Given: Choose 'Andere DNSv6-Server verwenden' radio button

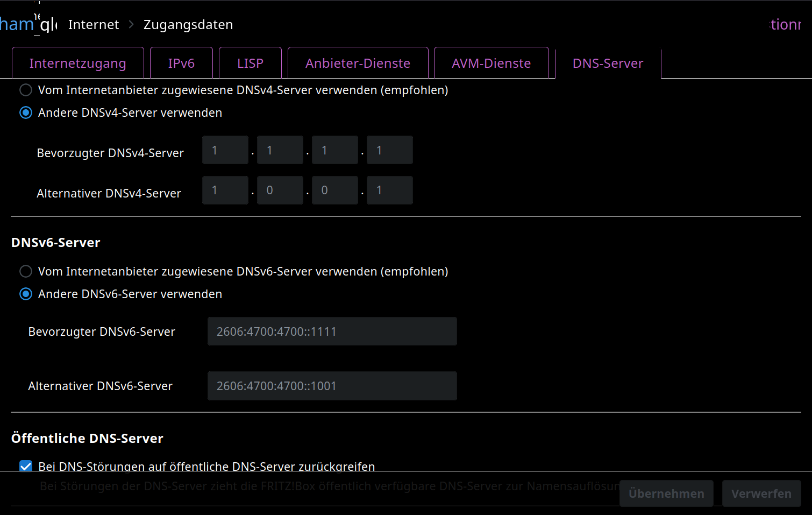Looking at the screenshot, I should click(26, 294).
